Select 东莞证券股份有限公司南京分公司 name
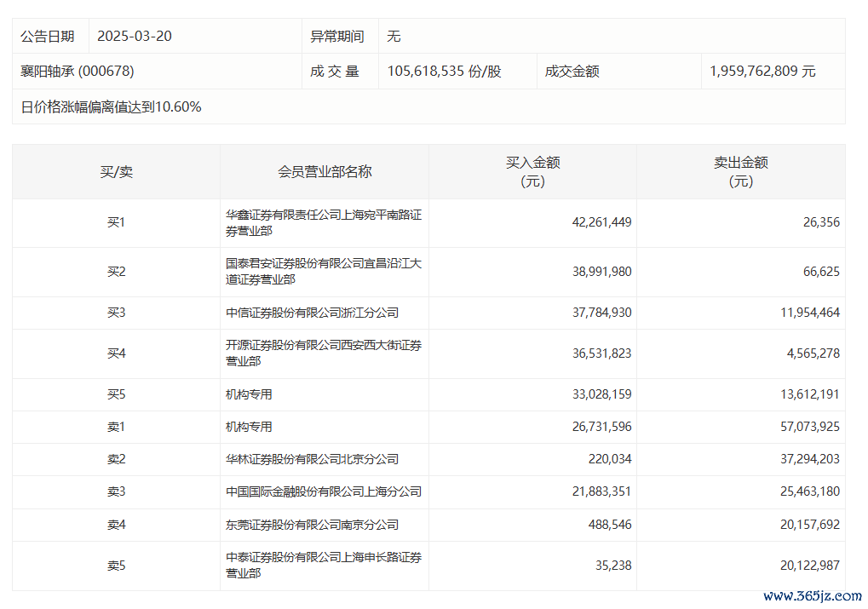Screen dimensions: 868x609 [x=312, y=525]
